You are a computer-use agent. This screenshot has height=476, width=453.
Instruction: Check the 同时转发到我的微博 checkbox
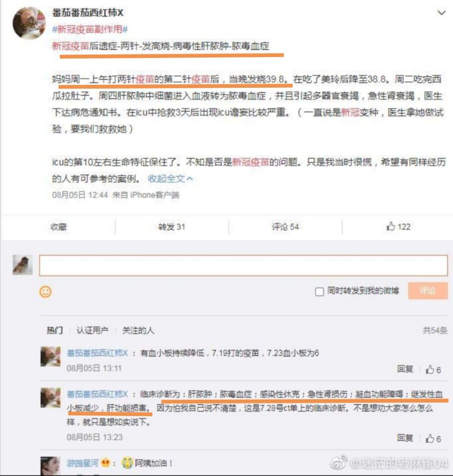point(319,292)
